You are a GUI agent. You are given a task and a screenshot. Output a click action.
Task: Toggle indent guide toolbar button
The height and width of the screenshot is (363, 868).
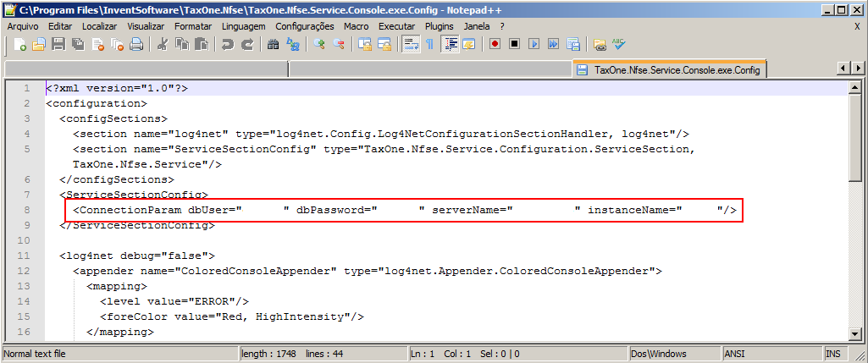tap(450, 45)
